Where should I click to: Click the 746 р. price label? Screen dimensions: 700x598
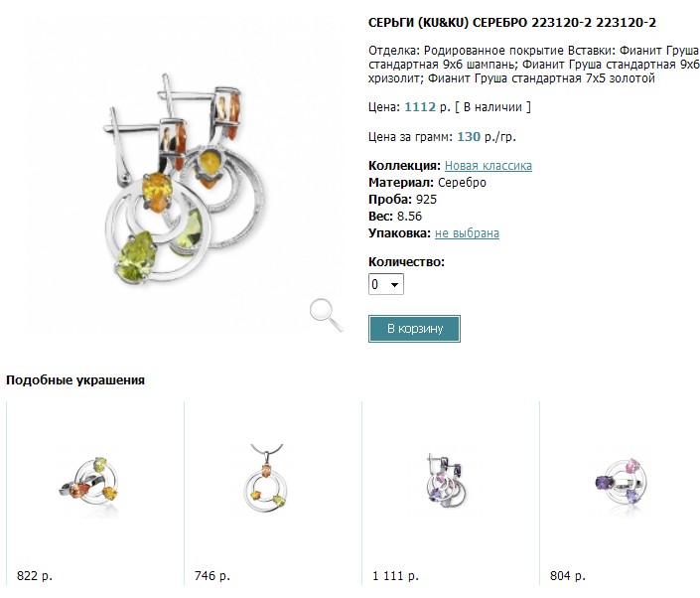point(211,575)
